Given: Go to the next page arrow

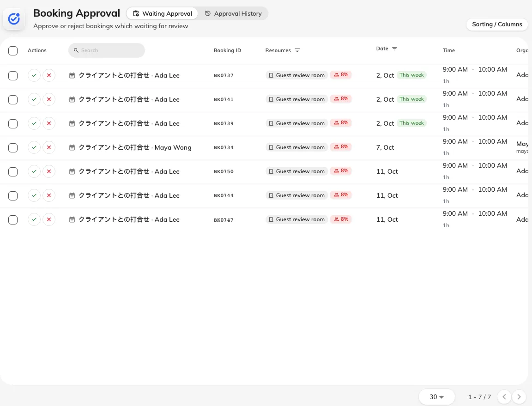Looking at the screenshot, I should [x=519, y=397].
